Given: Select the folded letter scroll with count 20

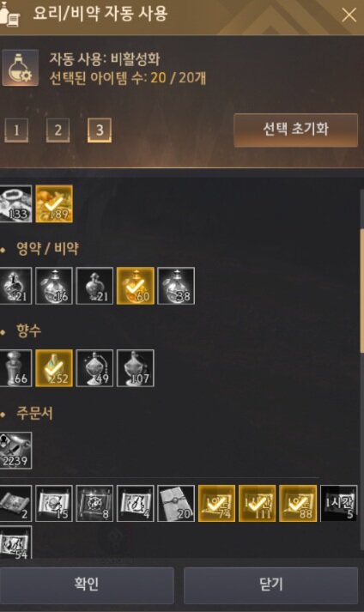Looking at the screenshot, I should point(176,504).
